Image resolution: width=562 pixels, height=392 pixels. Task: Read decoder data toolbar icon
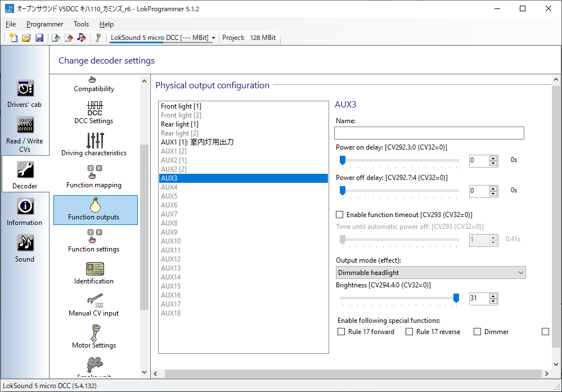tap(56, 38)
